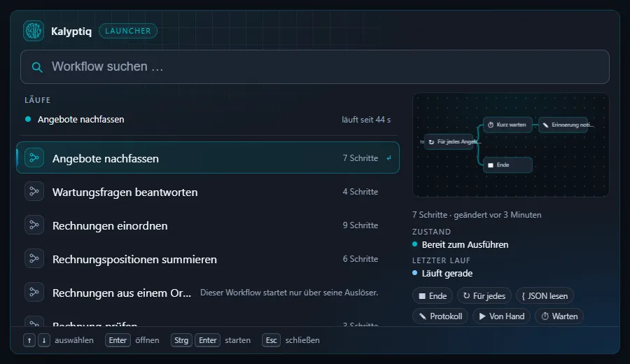
Task: Click workflow icon beside Rechnungen einordnen
Action: tap(34, 225)
